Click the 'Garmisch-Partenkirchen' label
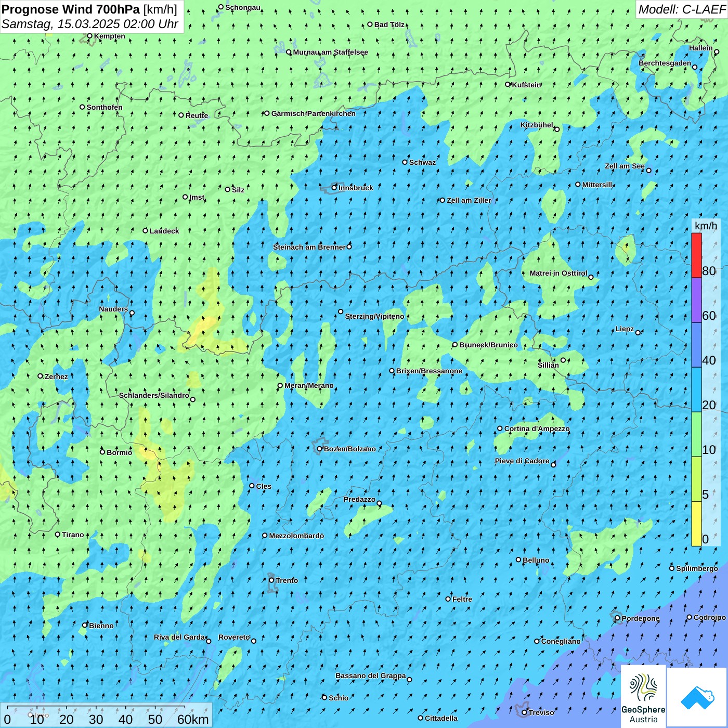 click(x=314, y=113)
